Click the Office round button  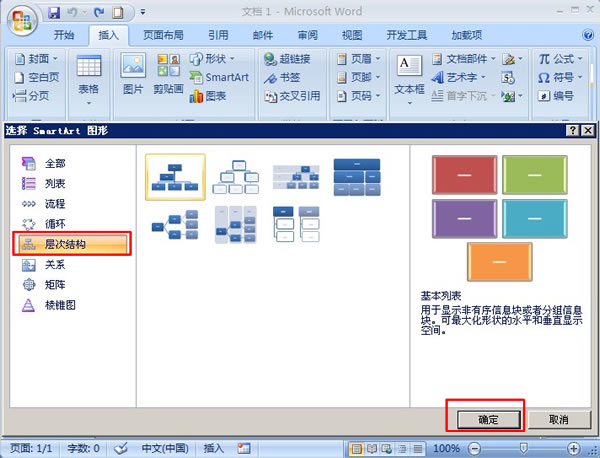click(x=22, y=20)
